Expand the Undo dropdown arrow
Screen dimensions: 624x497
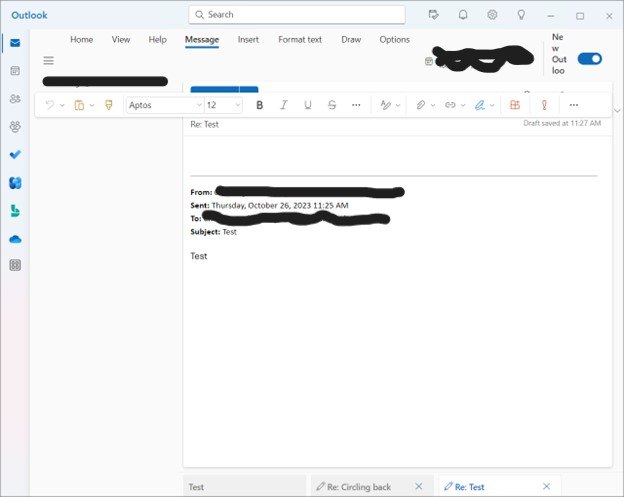pyautogui.click(x=62, y=105)
